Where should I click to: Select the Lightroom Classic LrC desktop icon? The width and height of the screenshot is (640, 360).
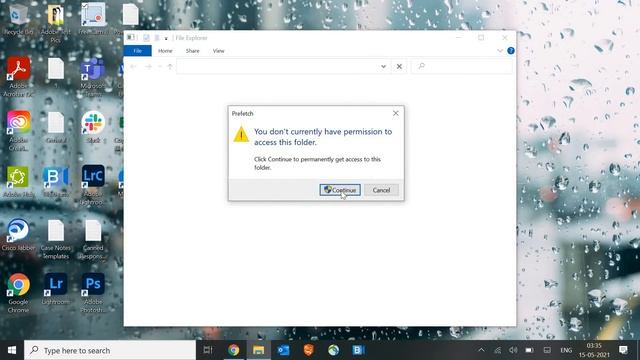[93, 185]
